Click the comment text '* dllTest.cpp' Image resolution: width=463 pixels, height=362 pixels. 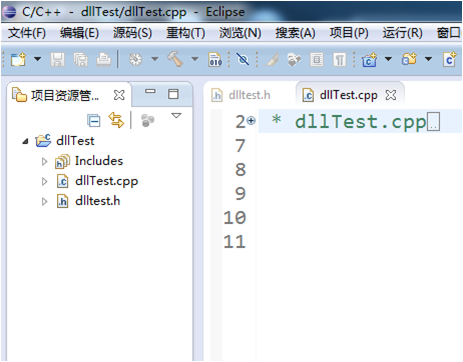[x=349, y=121]
